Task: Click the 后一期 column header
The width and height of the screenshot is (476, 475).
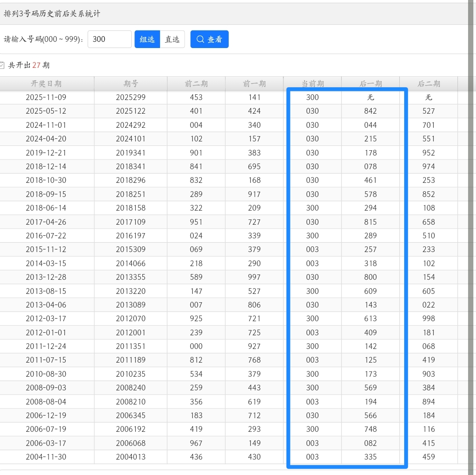Action: [371, 84]
